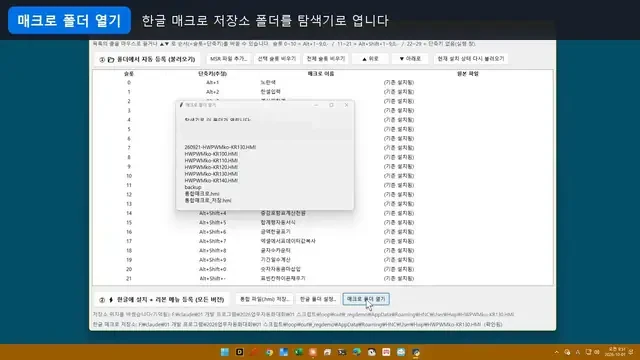Select slot 17 row with Alt+Shift+7
The height and width of the screenshot is (360, 640).
point(322,241)
